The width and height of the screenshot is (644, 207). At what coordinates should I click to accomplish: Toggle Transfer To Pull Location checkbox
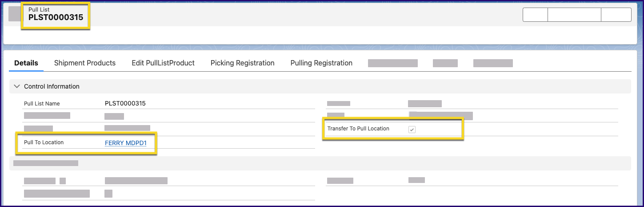click(x=412, y=130)
